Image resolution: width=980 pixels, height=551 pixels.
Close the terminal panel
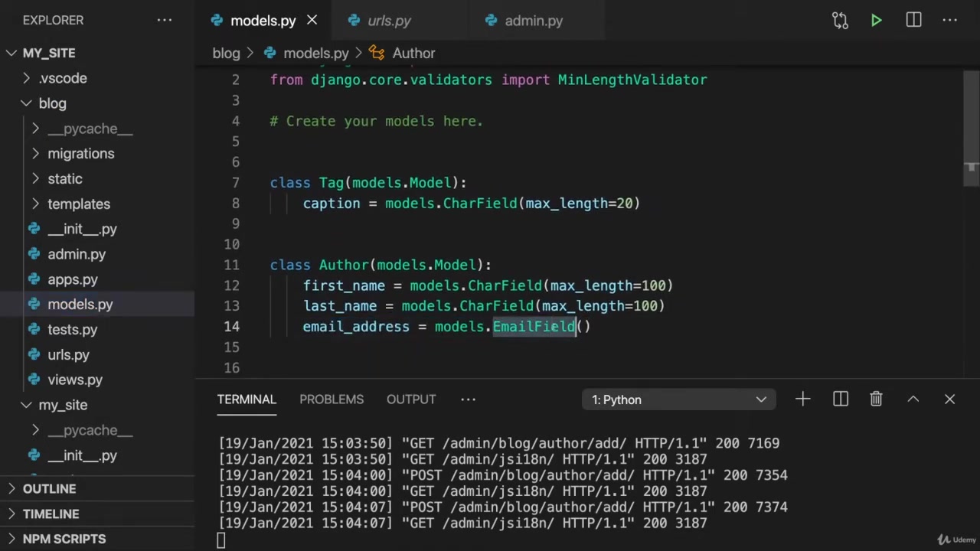[949, 399]
